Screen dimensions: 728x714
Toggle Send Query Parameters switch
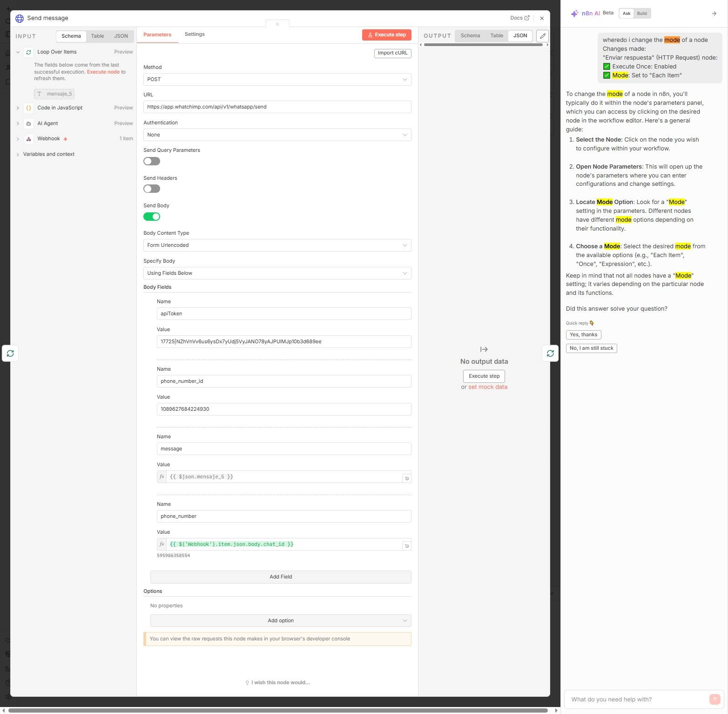click(152, 161)
